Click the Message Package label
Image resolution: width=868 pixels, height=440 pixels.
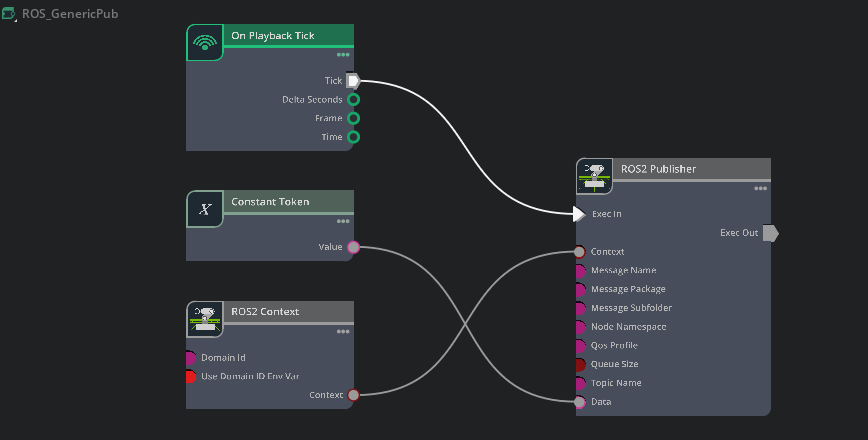tap(628, 289)
